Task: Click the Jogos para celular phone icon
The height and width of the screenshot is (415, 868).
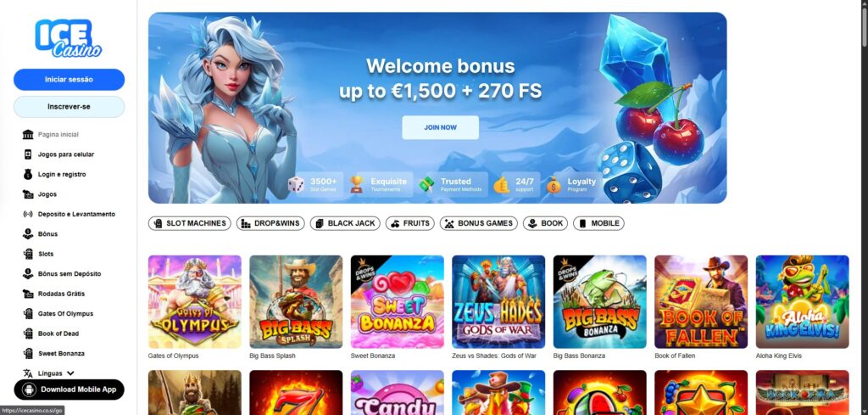Action: point(28,154)
